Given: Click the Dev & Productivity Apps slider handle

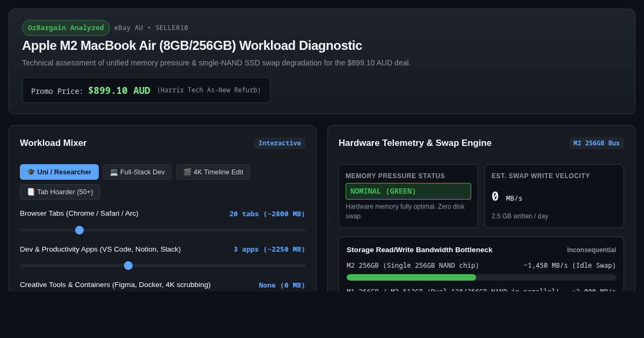Looking at the screenshot, I should pos(128,266).
